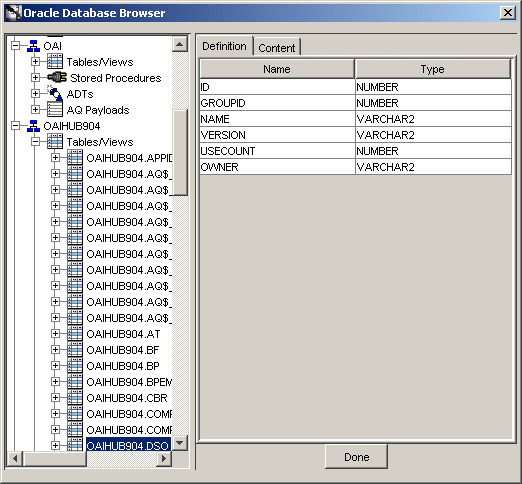Click the USECOUNT name cell
Viewport: 522px width, 484px height.
pos(277,151)
